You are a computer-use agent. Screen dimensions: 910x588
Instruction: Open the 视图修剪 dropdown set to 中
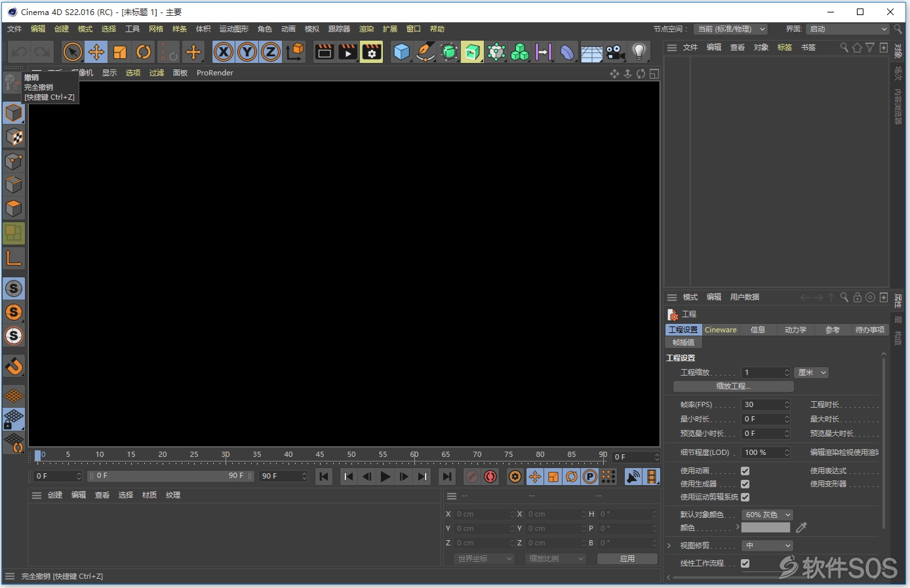(x=767, y=545)
